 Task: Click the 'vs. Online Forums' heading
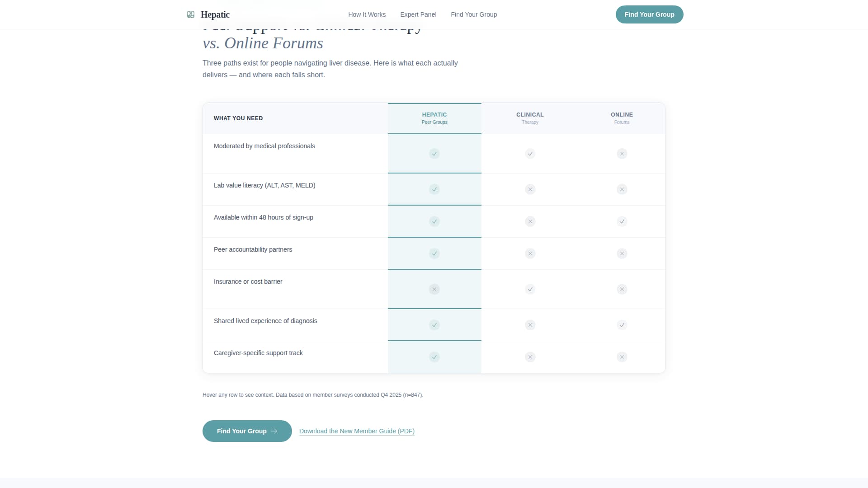point(263,43)
